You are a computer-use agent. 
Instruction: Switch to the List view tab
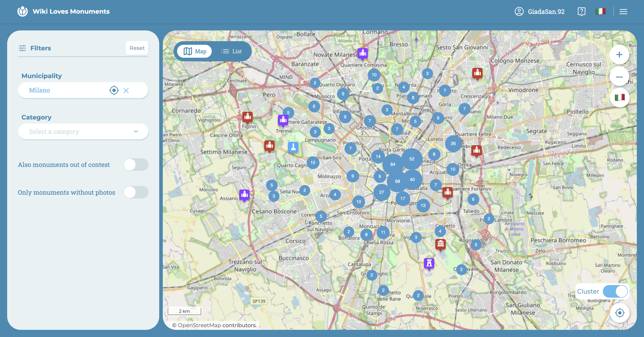(231, 51)
